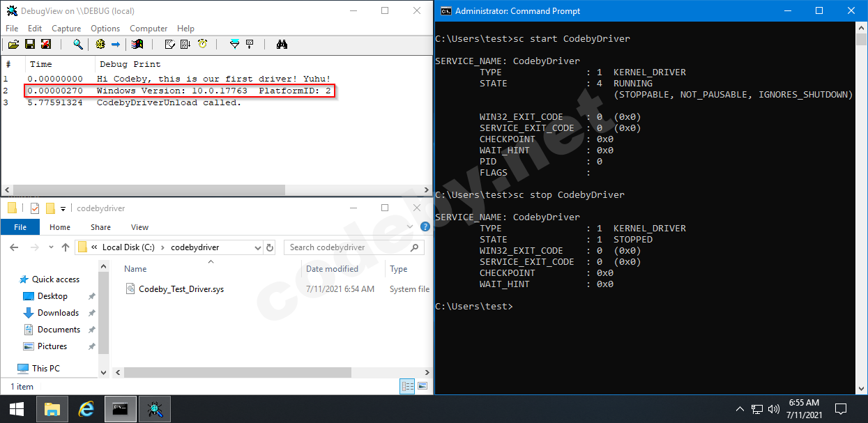
Task: Open Desktop in navigation pane
Action: click(52, 296)
